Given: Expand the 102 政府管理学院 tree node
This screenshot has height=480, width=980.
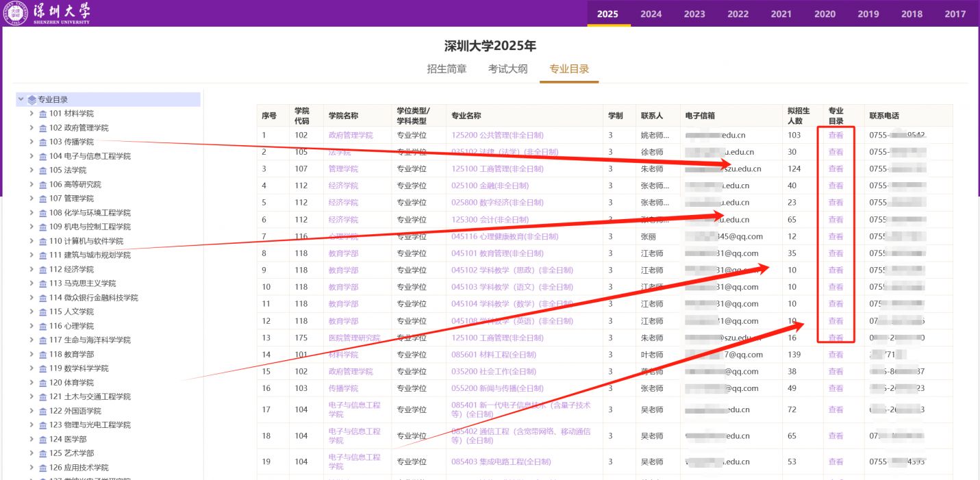Looking at the screenshot, I should (x=32, y=128).
